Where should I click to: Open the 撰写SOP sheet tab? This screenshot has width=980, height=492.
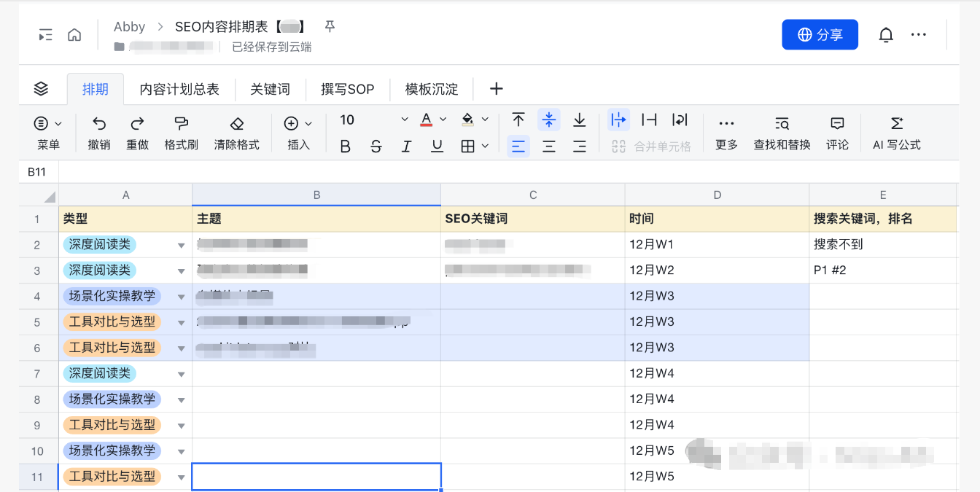(x=348, y=88)
